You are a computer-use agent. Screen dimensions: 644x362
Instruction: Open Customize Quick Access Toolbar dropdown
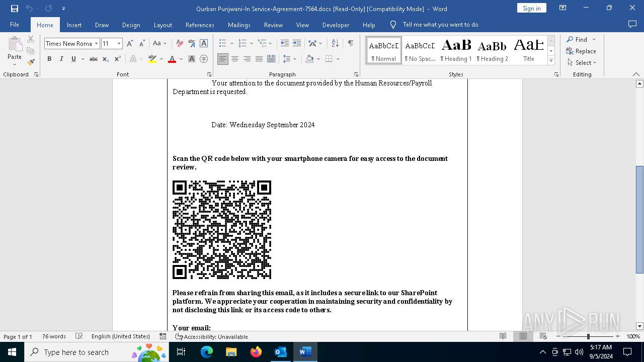[63, 9]
